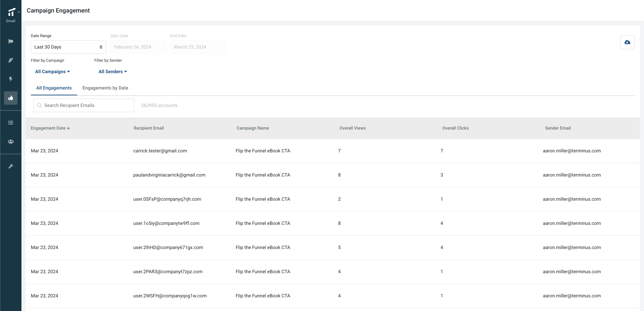Click the Campaign Name column header
This screenshot has height=311, width=644.
pyautogui.click(x=253, y=128)
